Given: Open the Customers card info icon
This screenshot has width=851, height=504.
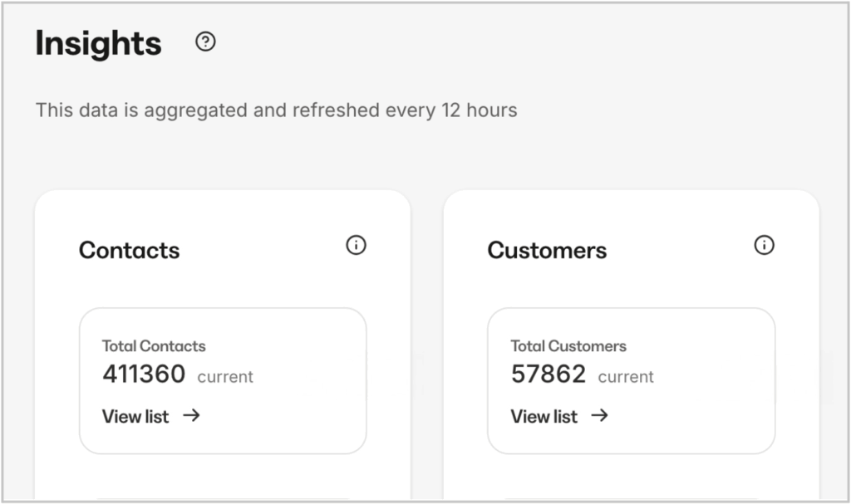Looking at the screenshot, I should click(764, 245).
